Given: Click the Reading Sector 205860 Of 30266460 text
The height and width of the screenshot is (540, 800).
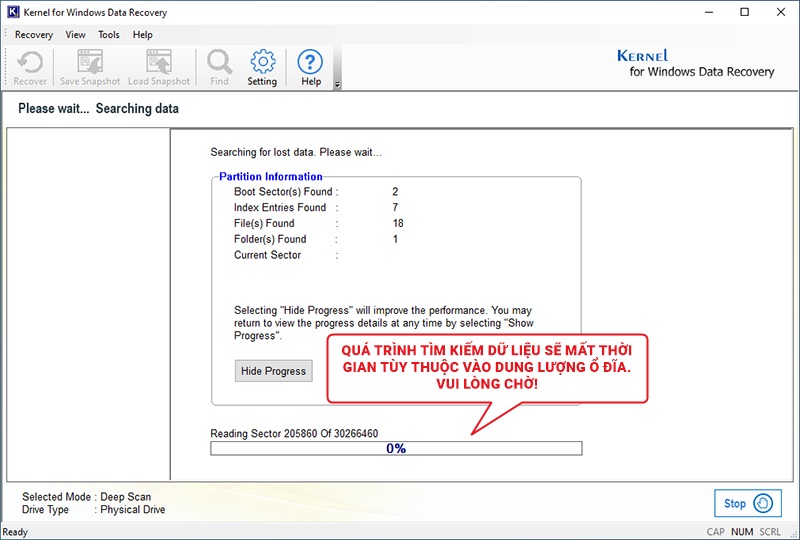Looking at the screenshot, I should (x=294, y=434).
